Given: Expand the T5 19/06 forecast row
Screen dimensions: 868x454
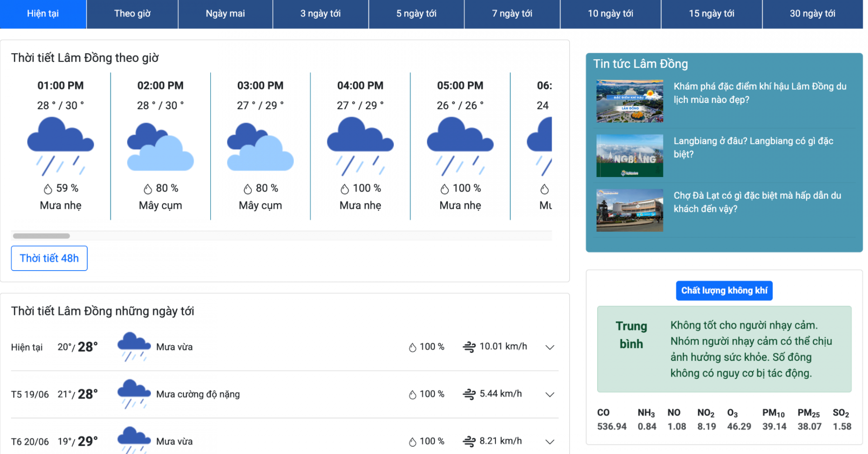Looking at the screenshot, I should pos(550,394).
